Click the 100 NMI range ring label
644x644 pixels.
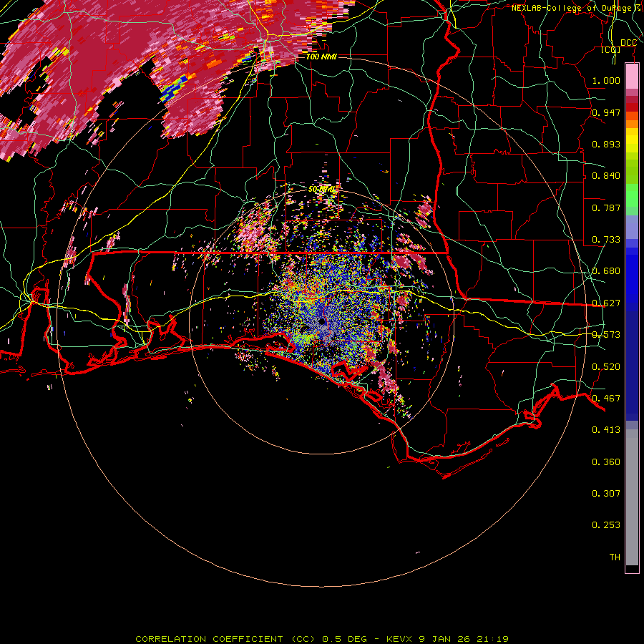[x=321, y=57]
